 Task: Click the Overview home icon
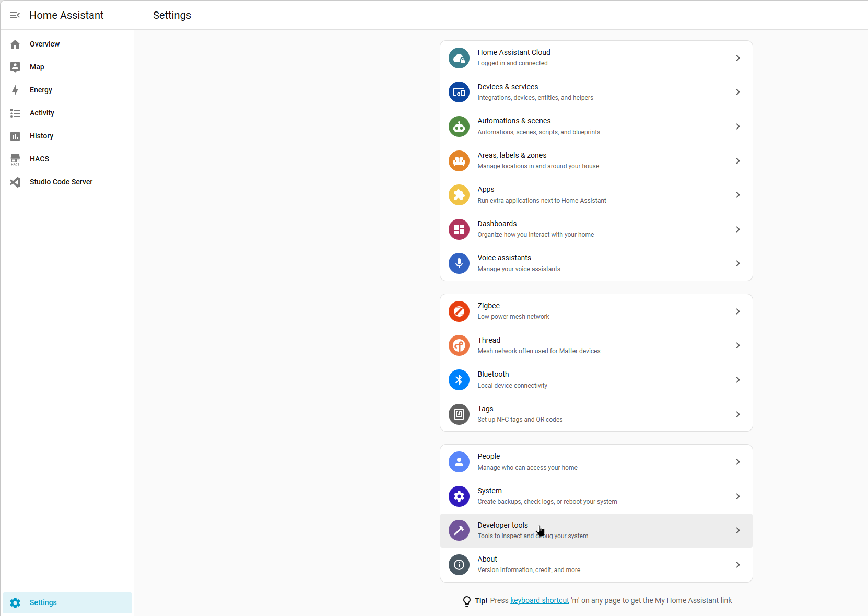(x=15, y=44)
